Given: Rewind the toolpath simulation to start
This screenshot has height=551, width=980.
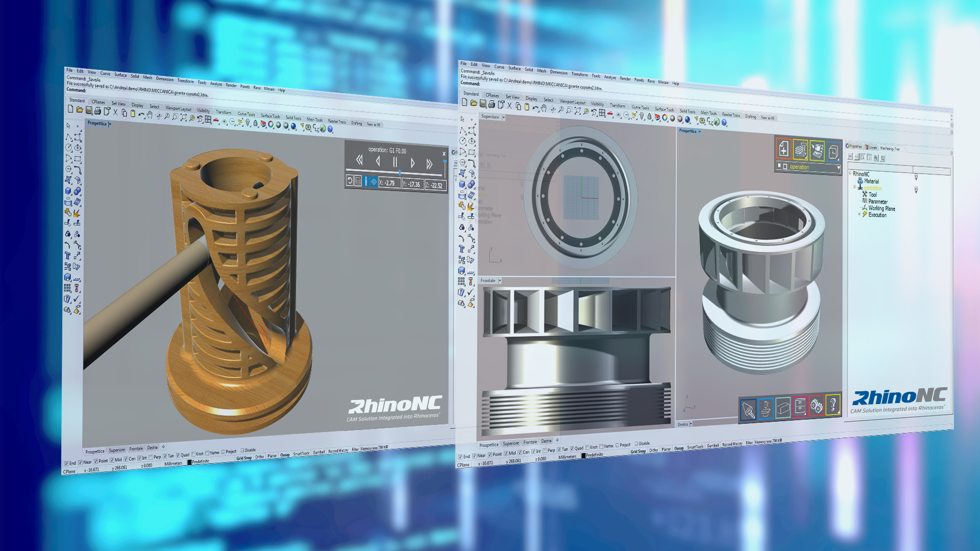Looking at the screenshot, I should coord(359,160).
